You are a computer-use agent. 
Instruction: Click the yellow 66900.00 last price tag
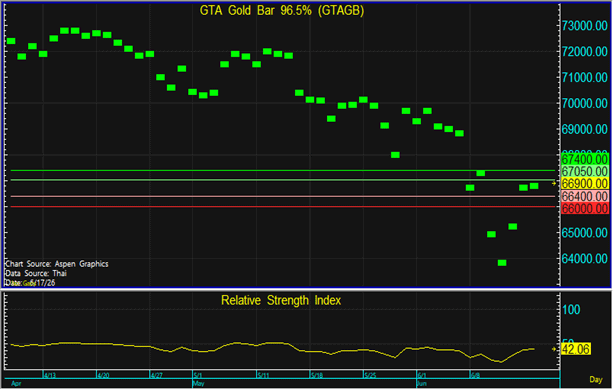pos(584,184)
